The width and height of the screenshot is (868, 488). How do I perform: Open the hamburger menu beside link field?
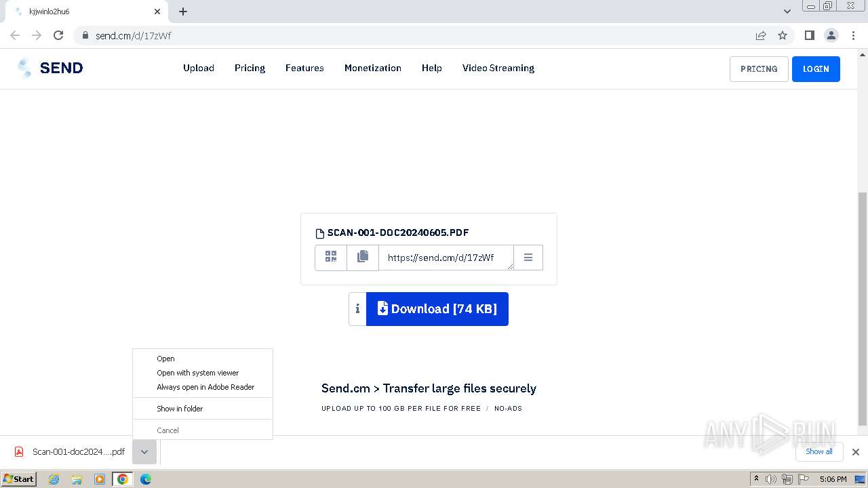[x=528, y=258]
